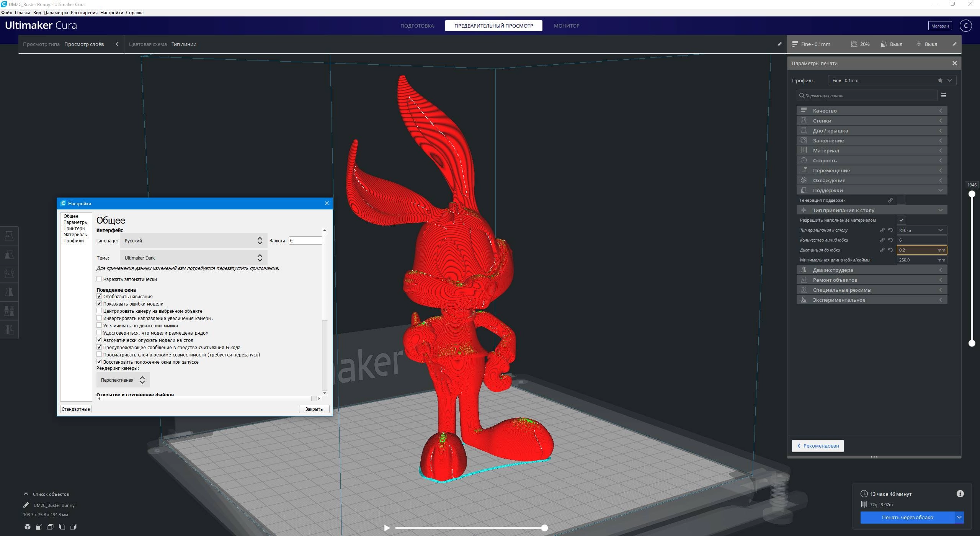Open print options arrow beside Печать через облако

coord(959,517)
